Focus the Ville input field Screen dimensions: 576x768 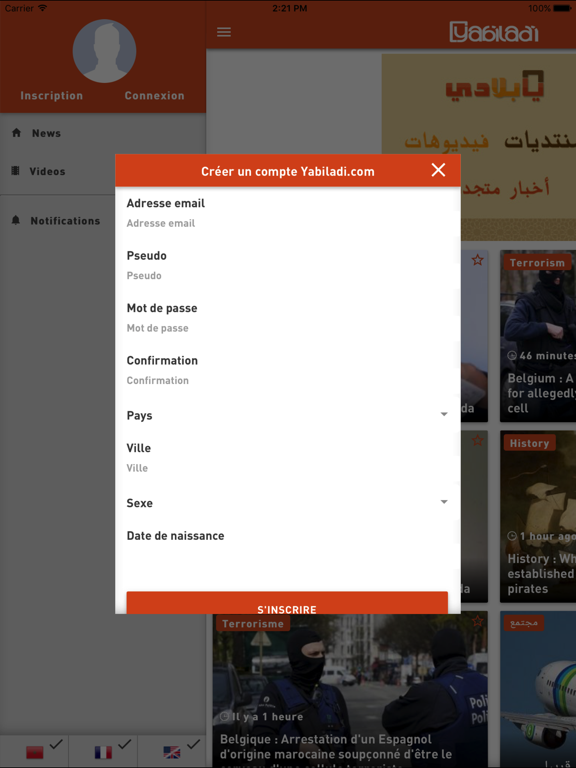coord(287,468)
